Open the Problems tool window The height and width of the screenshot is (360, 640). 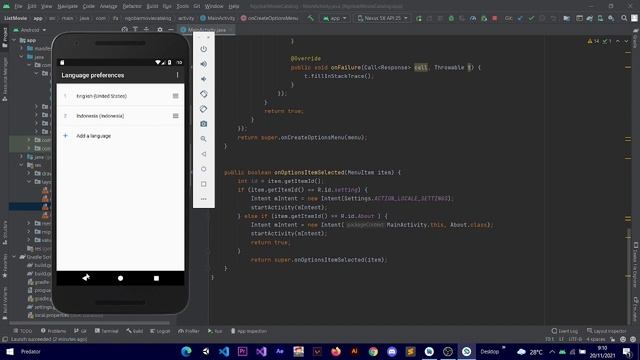click(53, 331)
